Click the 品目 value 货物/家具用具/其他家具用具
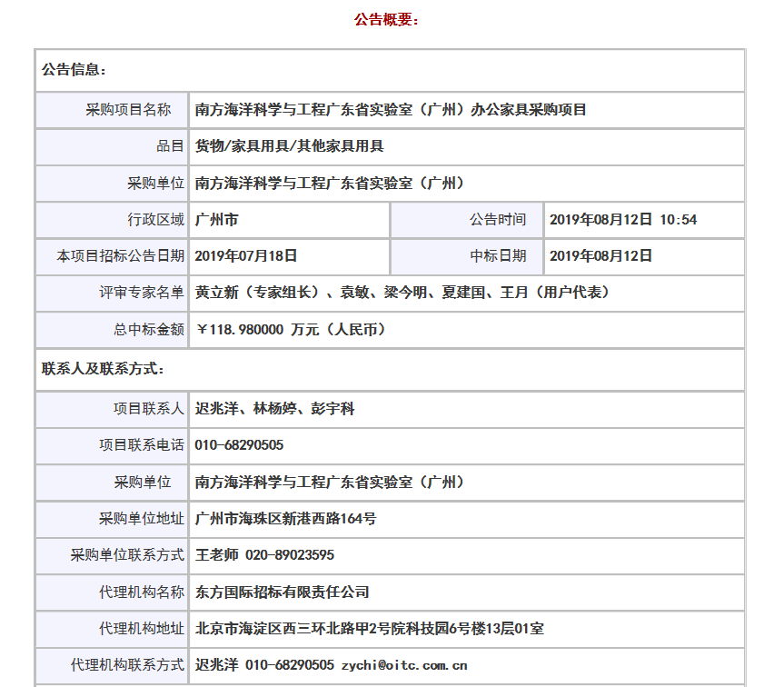784x687 pixels. coord(289,146)
